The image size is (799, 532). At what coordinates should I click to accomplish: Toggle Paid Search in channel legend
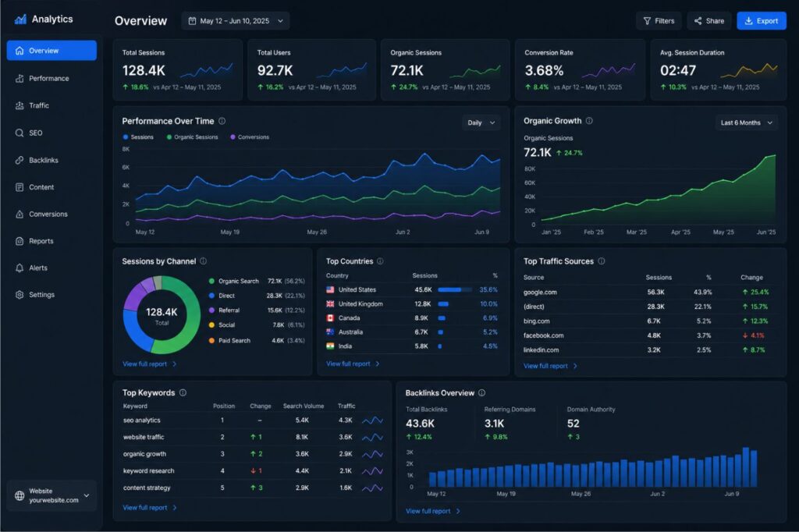229,340
